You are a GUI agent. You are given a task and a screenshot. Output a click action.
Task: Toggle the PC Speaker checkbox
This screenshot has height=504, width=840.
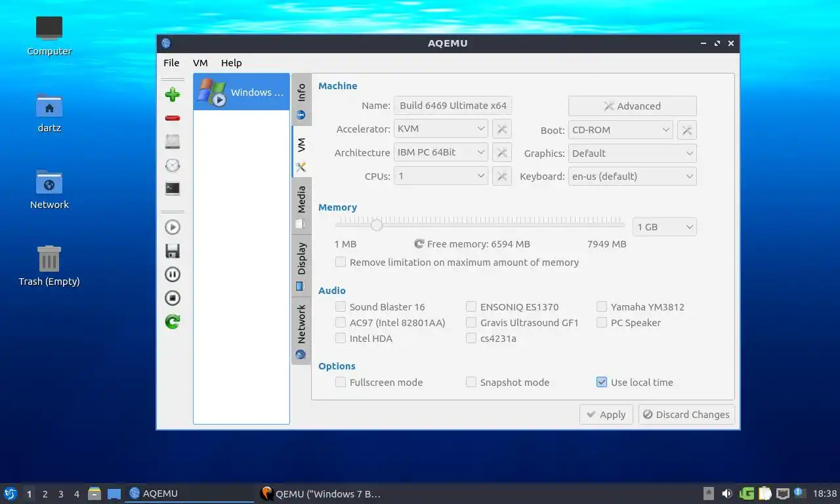[602, 322]
